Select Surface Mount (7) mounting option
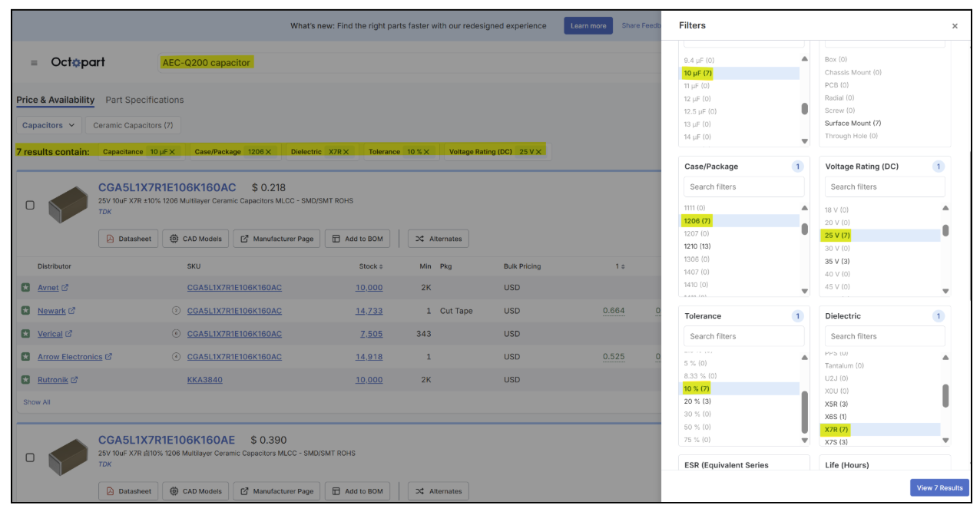Screen dimensions: 980x515 [x=853, y=124]
